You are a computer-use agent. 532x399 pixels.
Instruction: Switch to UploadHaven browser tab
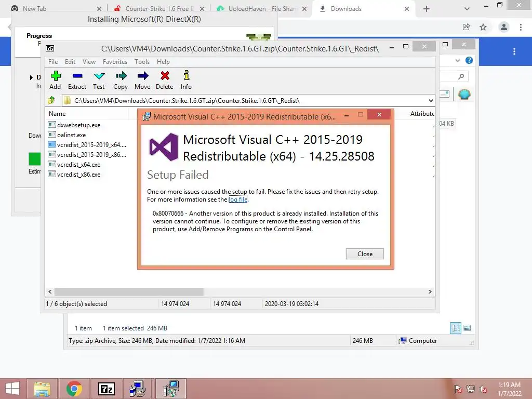[262, 8]
